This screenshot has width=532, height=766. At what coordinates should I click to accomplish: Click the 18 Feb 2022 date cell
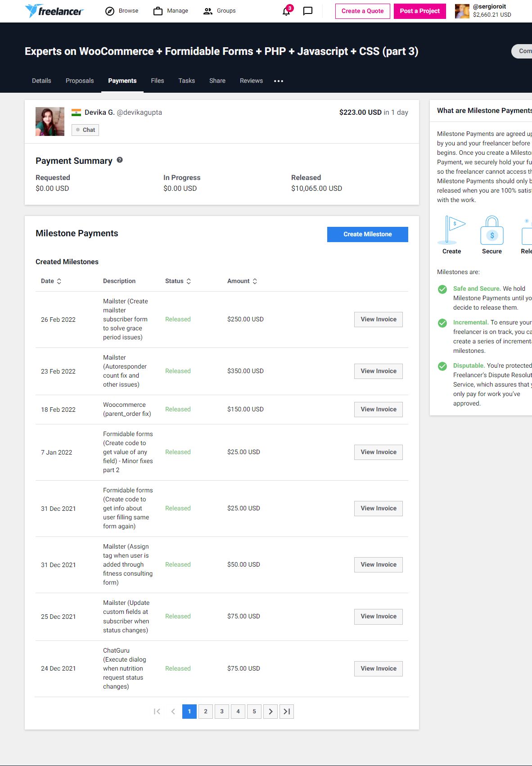(58, 410)
